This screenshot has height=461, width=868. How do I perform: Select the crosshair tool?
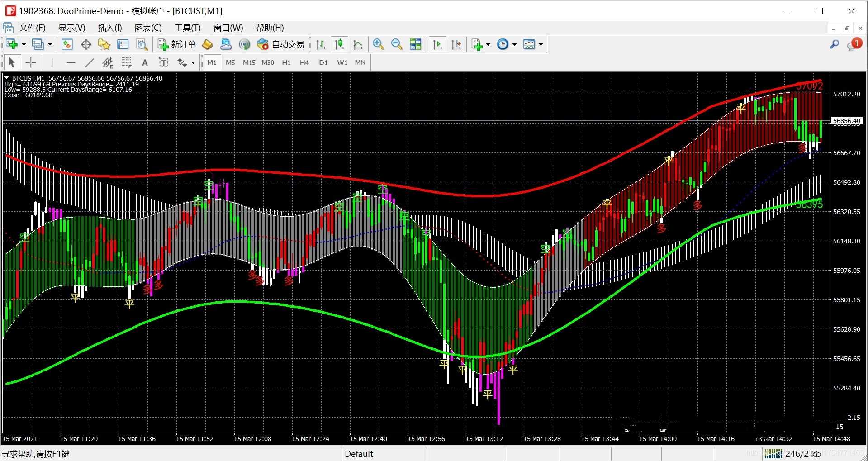[31, 62]
